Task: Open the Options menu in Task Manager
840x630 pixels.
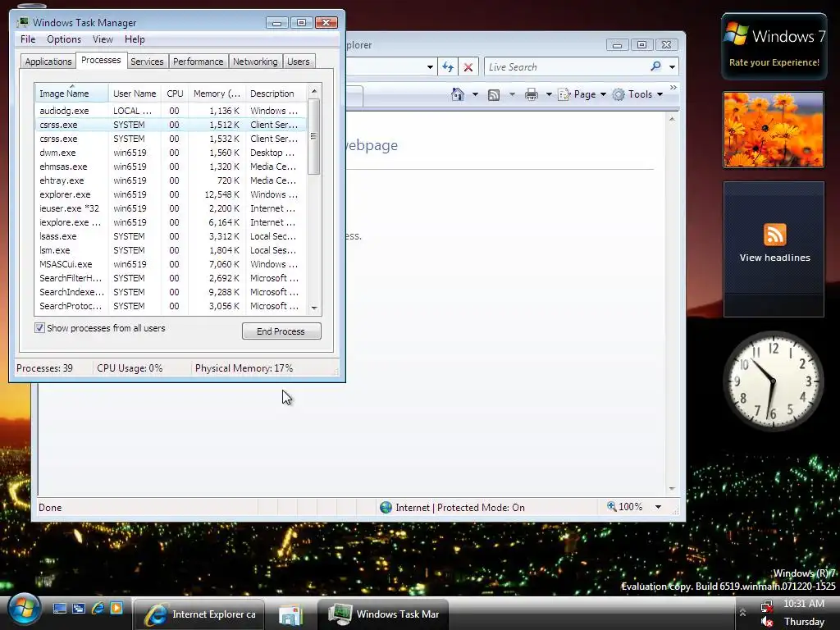Action: point(64,39)
